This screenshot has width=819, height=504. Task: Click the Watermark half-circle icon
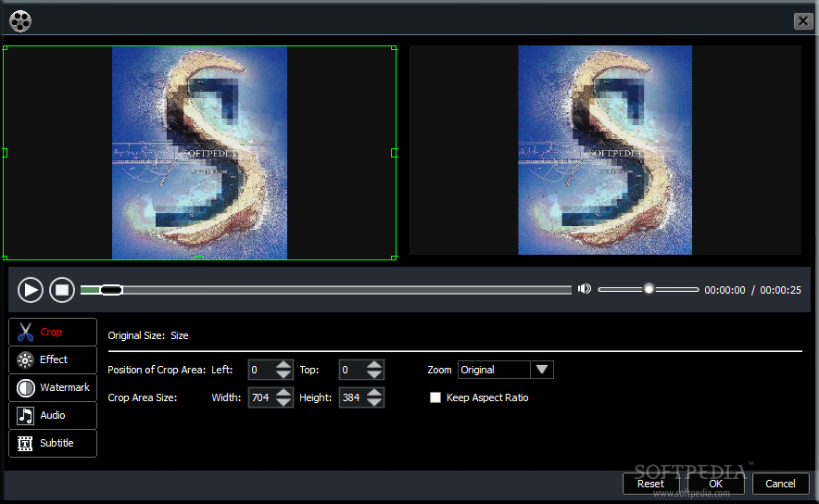(x=25, y=387)
